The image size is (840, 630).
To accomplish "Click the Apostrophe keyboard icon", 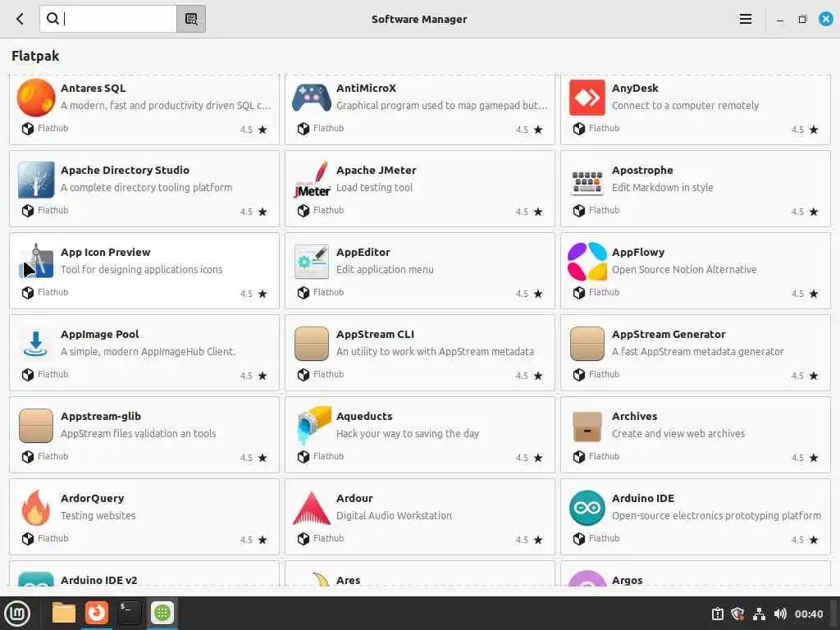I will 587,182.
